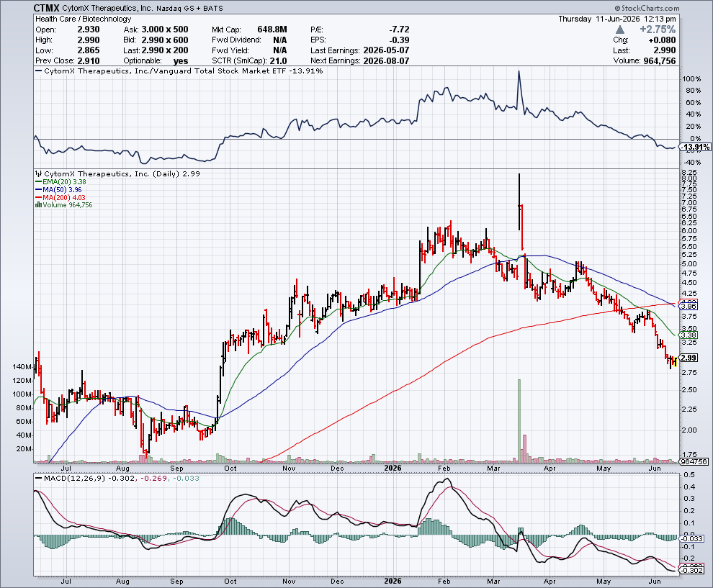Click the 3.38 EMA axis tag
713x588 pixels.
(687, 335)
